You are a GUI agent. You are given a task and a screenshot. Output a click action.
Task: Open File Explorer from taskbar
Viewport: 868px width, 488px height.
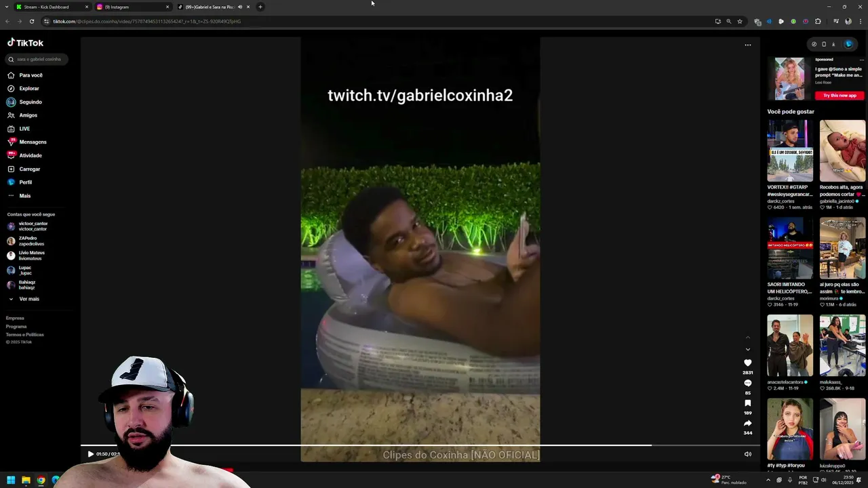tap(26, 480)
